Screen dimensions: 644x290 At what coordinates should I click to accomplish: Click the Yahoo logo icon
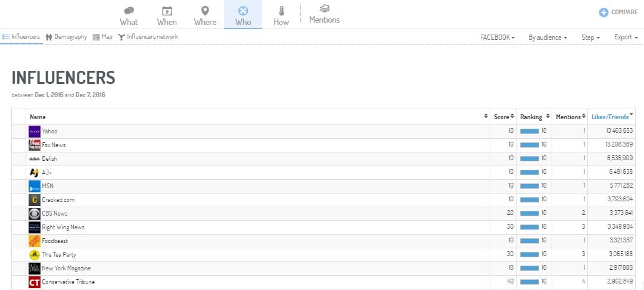(35, 132)
